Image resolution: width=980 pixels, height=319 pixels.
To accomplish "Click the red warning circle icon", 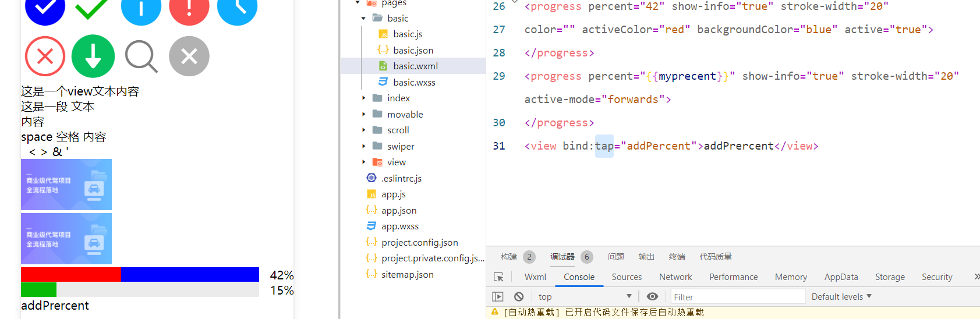I will [189, 8].
